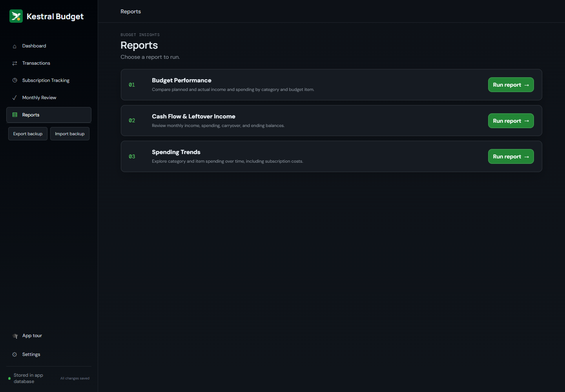The width and height of the screenshot is (565, 392).
Task: Click the 'Choose a report to run.' subtitle
Action: point(150,57)
